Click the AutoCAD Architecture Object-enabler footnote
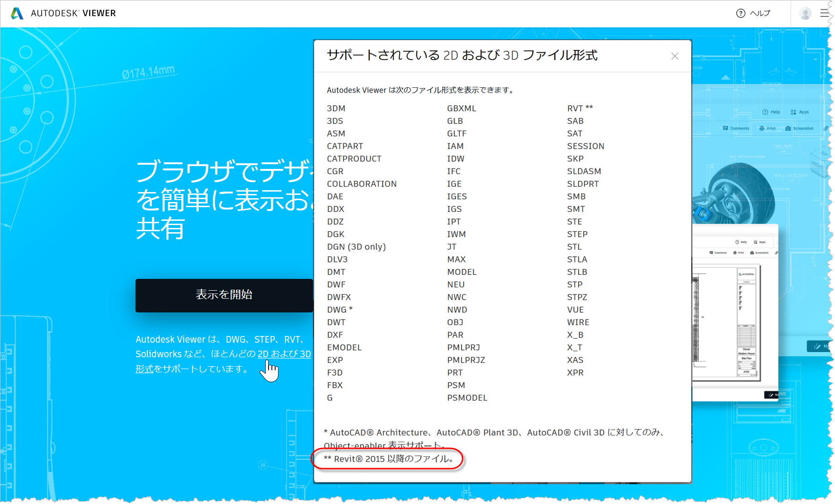835x504 pixels. tap(494, 439)
